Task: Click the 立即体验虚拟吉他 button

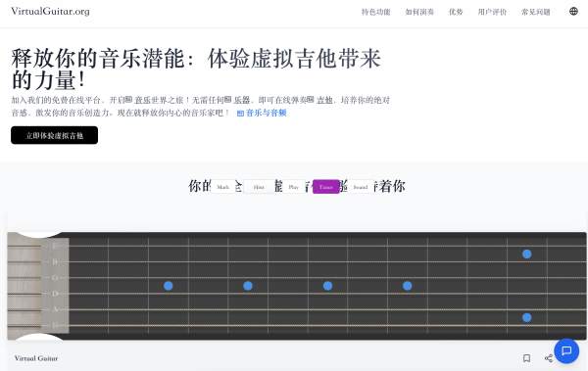Action: click(54, 135)
